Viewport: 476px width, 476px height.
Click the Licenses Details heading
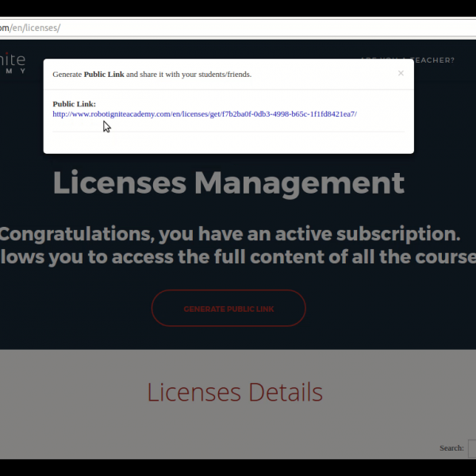[x=235, y=392]
